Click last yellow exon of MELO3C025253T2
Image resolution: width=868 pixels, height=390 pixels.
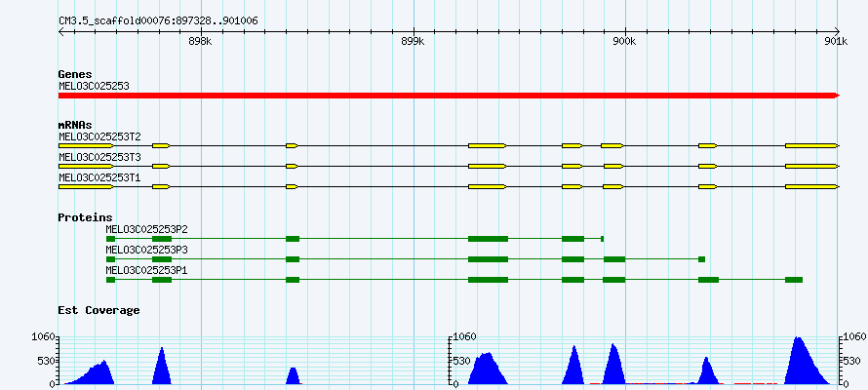pyautogui.click(x=812, y=145)
